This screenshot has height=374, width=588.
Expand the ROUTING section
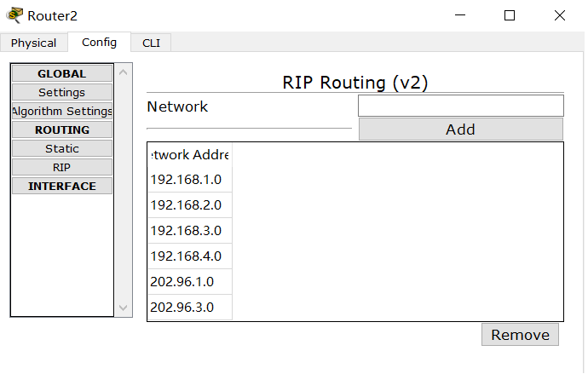tap(62, 129)
